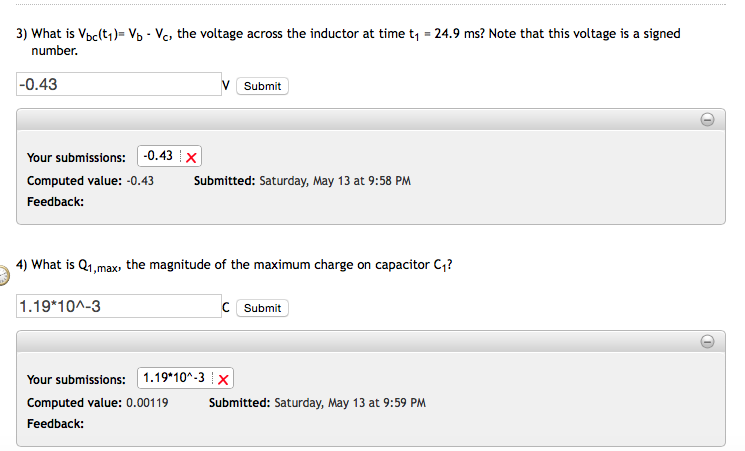
Task: Click the red X beside the -0.43 submission
Action: click(190, 157)
